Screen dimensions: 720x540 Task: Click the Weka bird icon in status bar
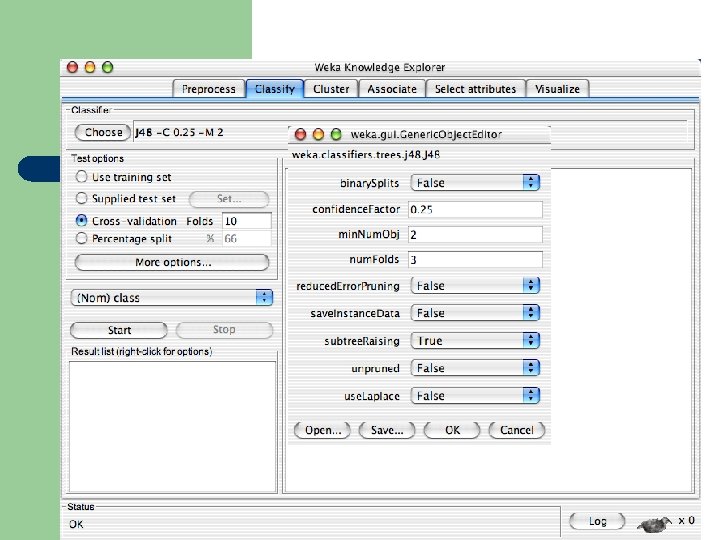pyautogui.click(x=654, y=523)
